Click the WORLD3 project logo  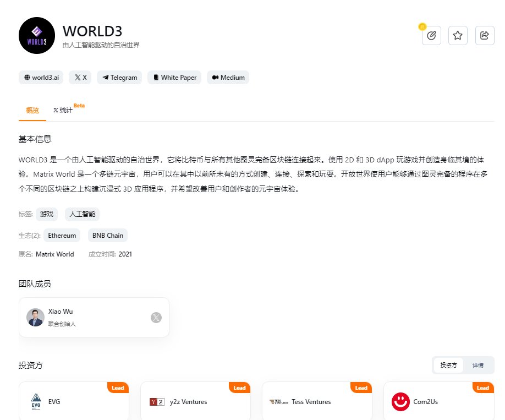[37, 35]
